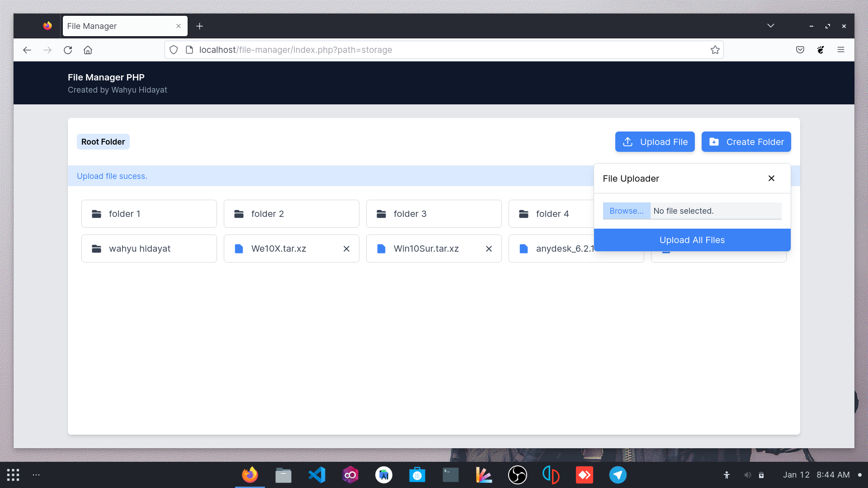The width and height of the screenshot is (868, 488).
Task: Remove Win10Sur.tar.xz using X icon
Action: 489,249
